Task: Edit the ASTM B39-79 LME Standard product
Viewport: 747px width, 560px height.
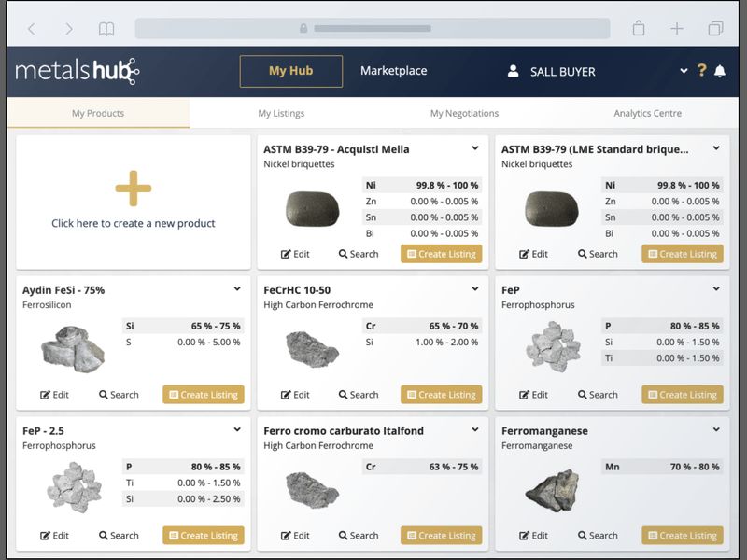Action: point(533,254)
